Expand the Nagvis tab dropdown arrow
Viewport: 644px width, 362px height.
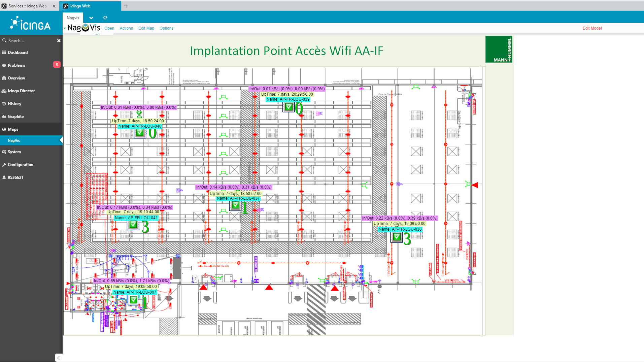pyautogui.click(x=91, y=18)
